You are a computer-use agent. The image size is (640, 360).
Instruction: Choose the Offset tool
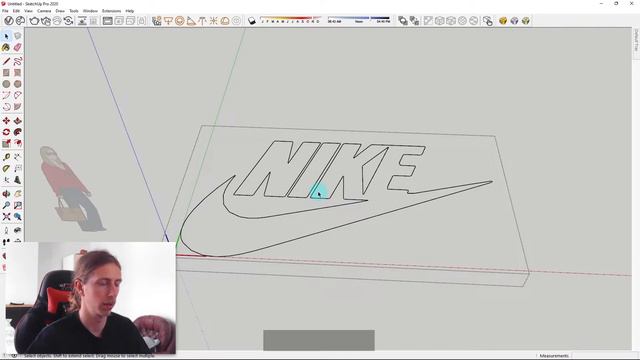click(x=18, y=143)
